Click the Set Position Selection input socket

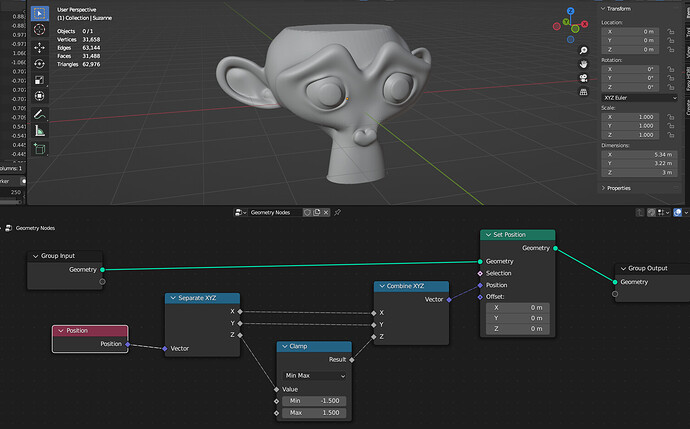click(x=480, y=273)
